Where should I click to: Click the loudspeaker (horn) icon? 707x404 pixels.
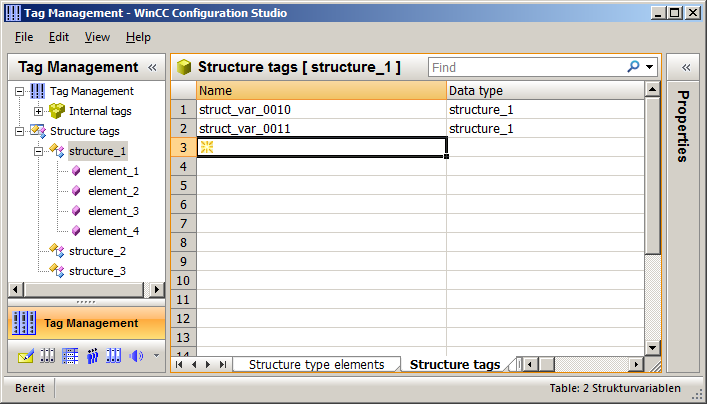click(x=136, y=355)
